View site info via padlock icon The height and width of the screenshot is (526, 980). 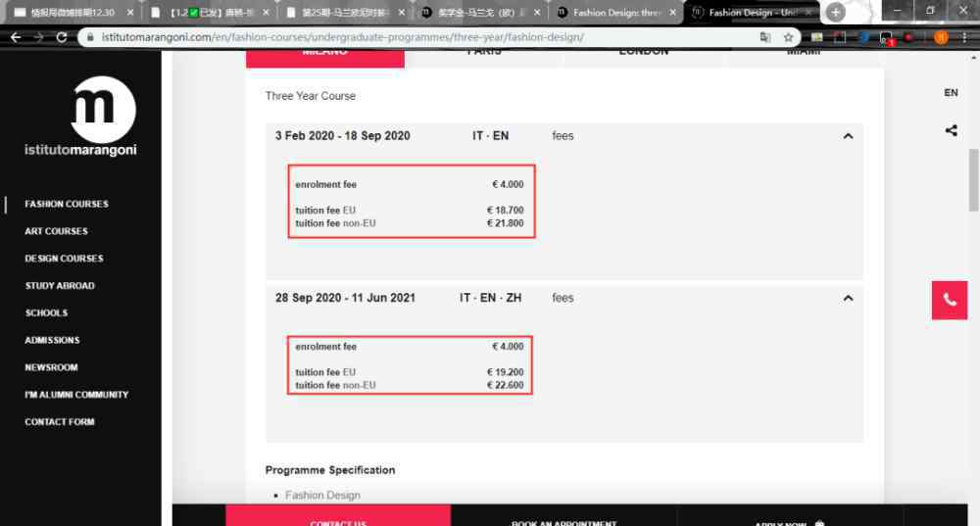pos(90,37)
